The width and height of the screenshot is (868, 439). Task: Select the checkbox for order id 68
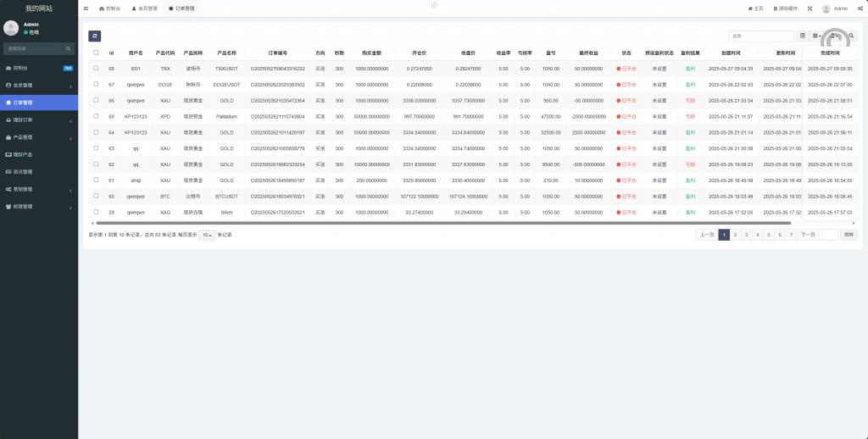click(96, 68)
